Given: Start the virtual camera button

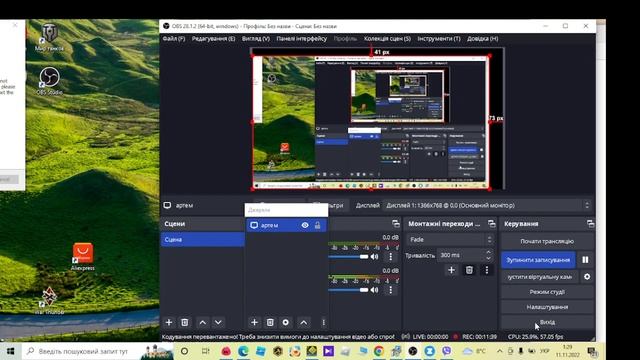Looking at the screenshot, I should (540, 277).
